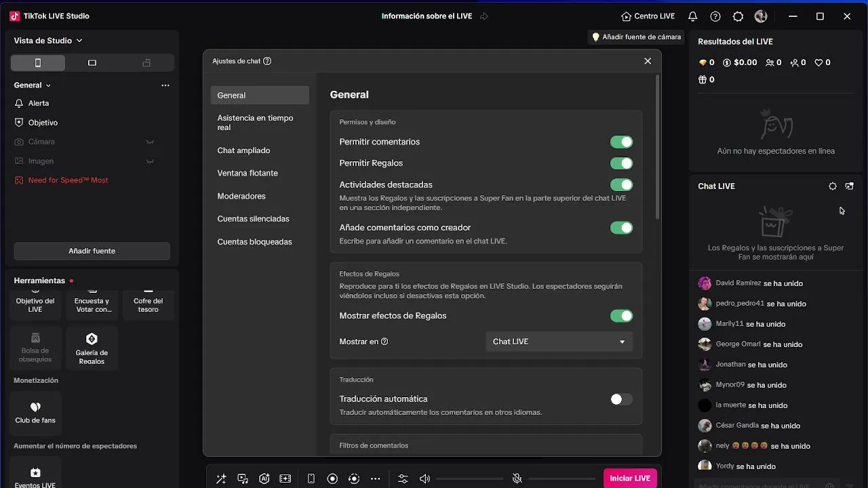Image resolution: width=868 pixels, height=488 pixels.
Task: Disable Actividades destacadas switch
Action: 621,185
